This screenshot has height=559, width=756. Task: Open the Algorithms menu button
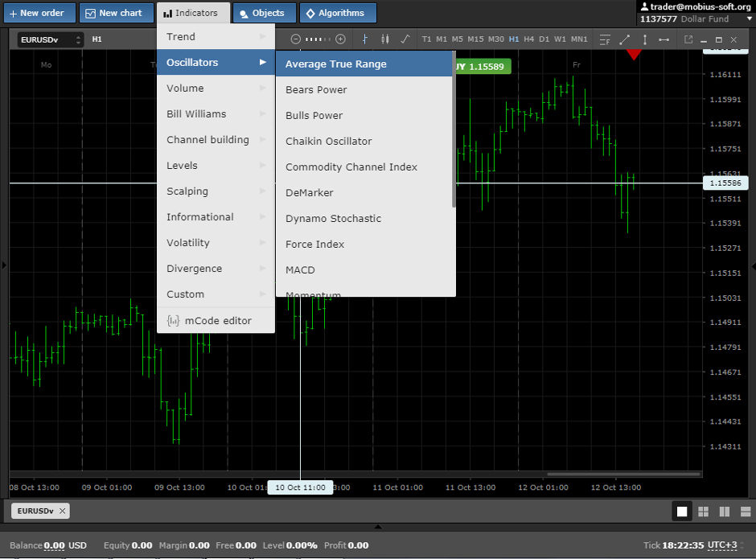[338, 13]
